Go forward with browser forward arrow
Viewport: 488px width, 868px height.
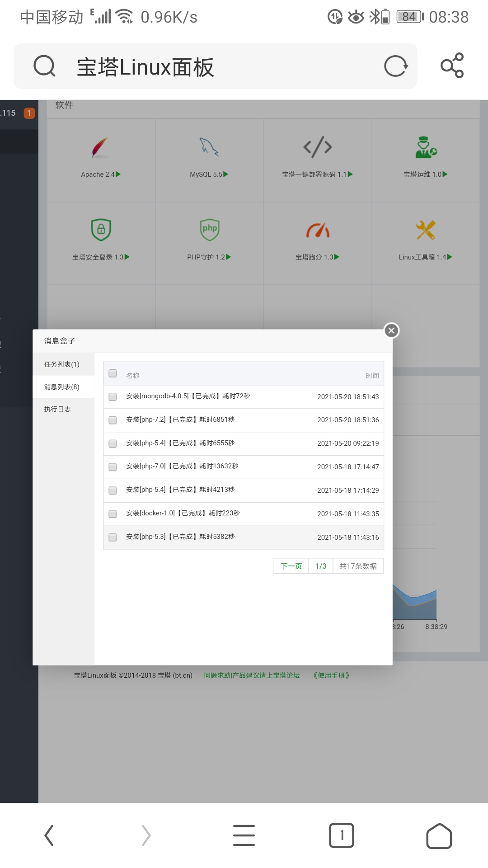pos(146,835)
